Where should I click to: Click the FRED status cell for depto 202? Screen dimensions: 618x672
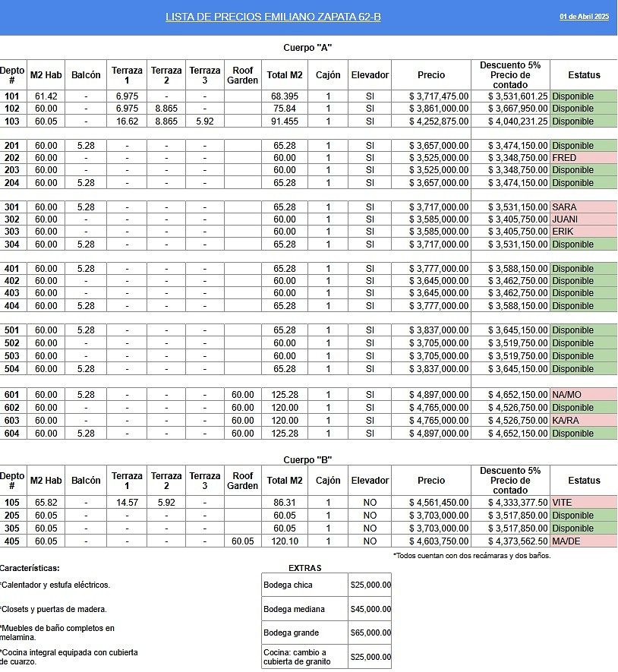(x=582, y=158)
